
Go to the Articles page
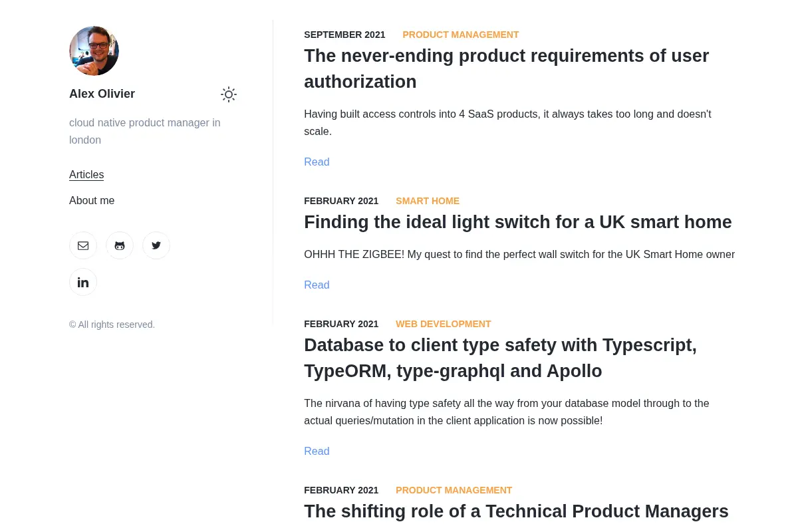click(x=86, y=175)
